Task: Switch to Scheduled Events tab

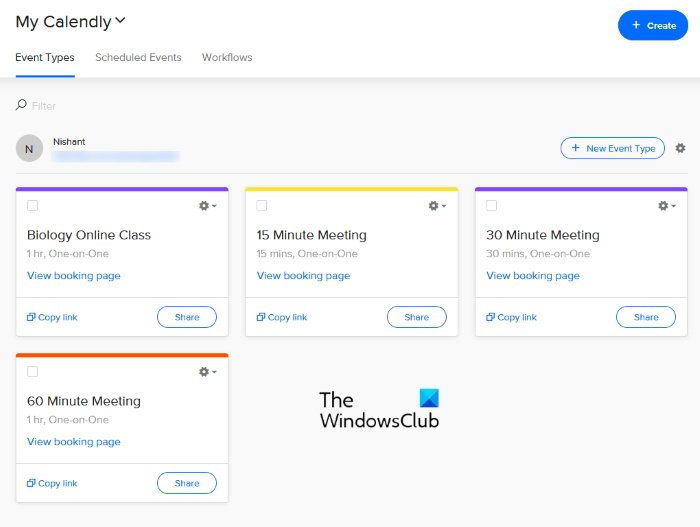Action: tap(138, 57)
